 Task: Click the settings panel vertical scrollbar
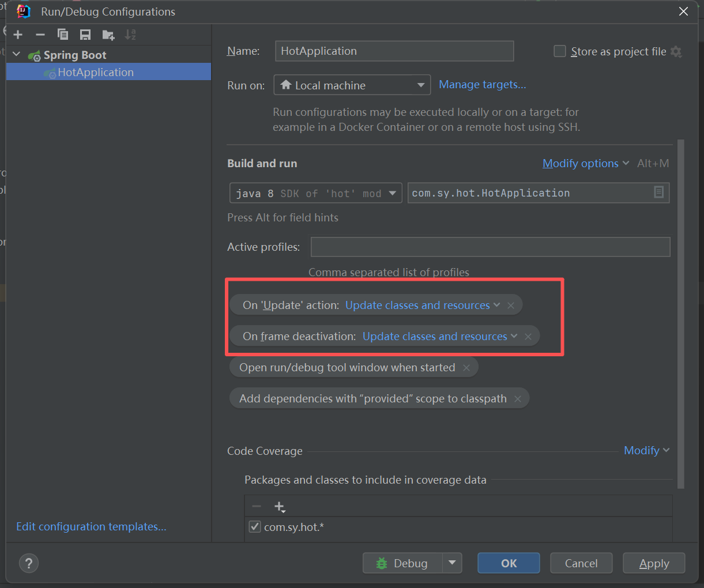[x=680, y=314]
